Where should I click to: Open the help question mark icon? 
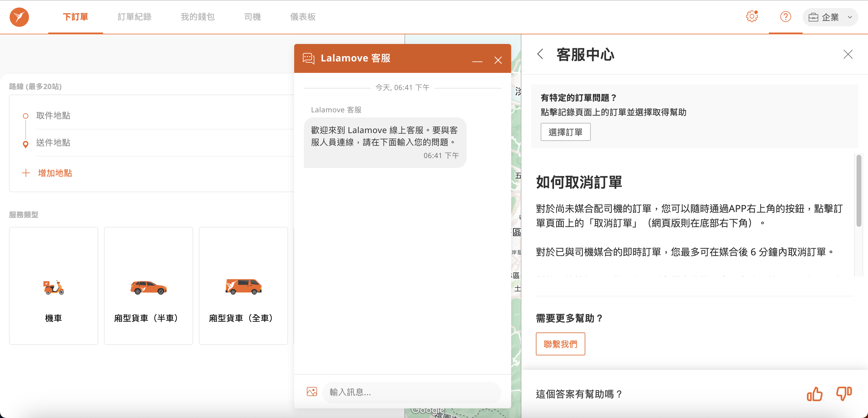click(785, 17)
